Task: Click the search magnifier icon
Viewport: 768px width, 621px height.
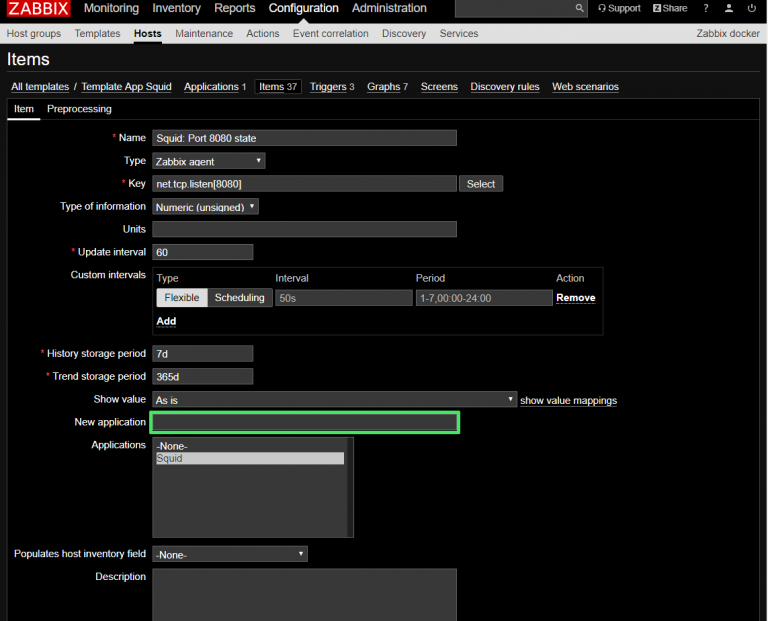Action: coord(579,8)
